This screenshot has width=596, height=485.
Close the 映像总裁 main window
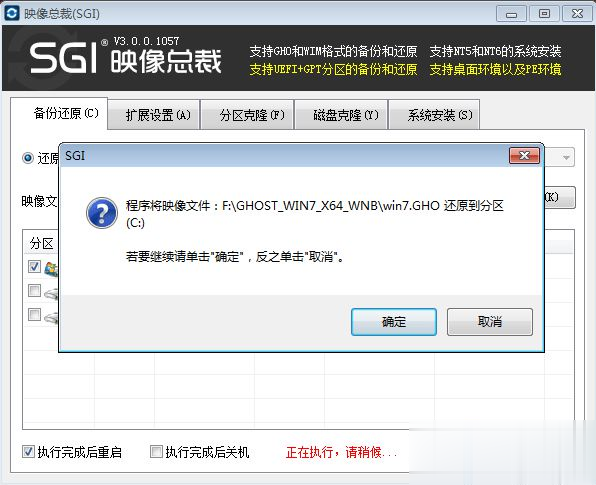click(577, 14)
